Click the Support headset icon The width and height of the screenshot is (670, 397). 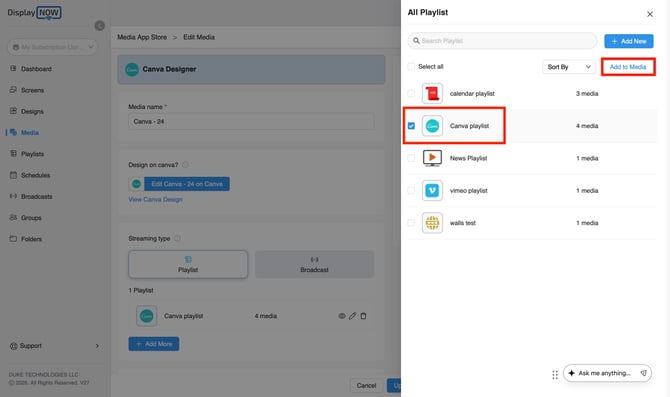[x=13, y=346]
